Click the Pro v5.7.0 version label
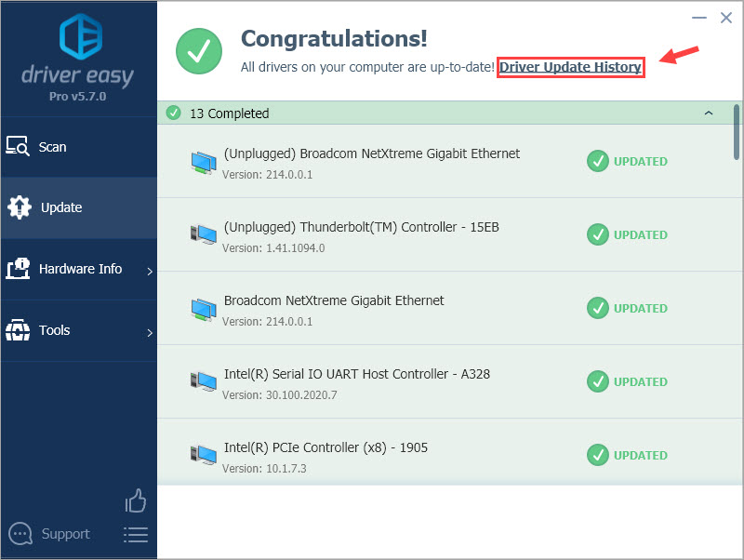The height and width of the screenshot is (560, 744). click(x=78, y=97)
